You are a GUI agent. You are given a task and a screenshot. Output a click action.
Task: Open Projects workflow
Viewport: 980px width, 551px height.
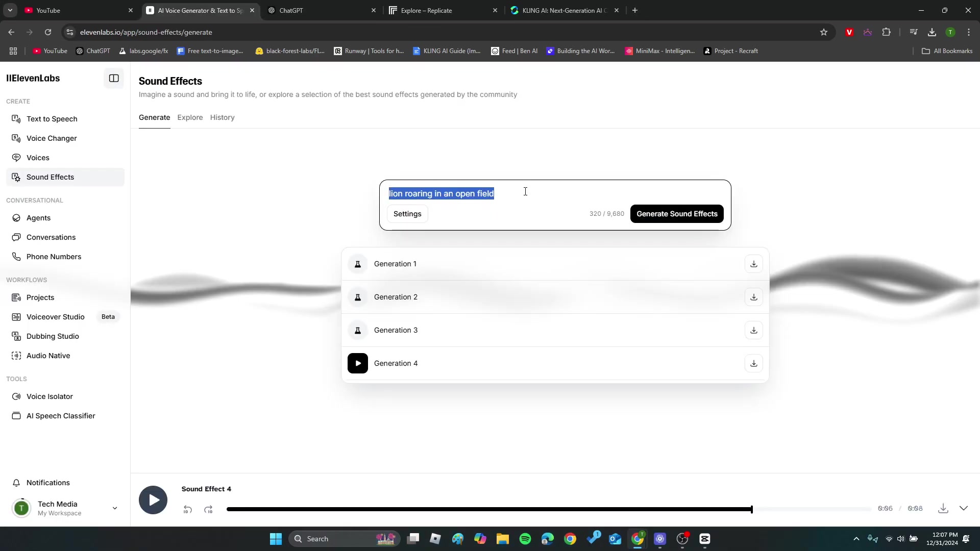coord(65,297)
